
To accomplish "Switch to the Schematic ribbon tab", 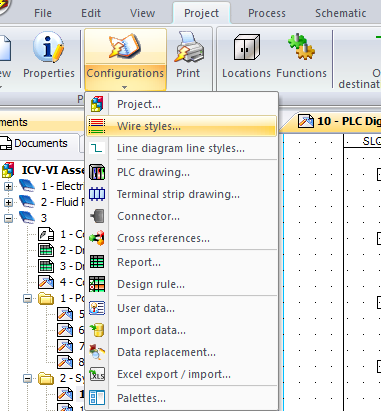I will (341, 13).
